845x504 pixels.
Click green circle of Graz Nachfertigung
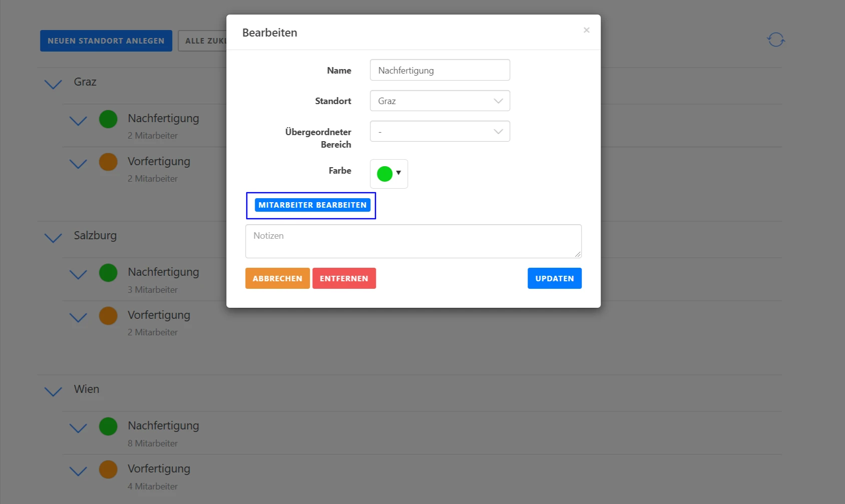(108, 119)
